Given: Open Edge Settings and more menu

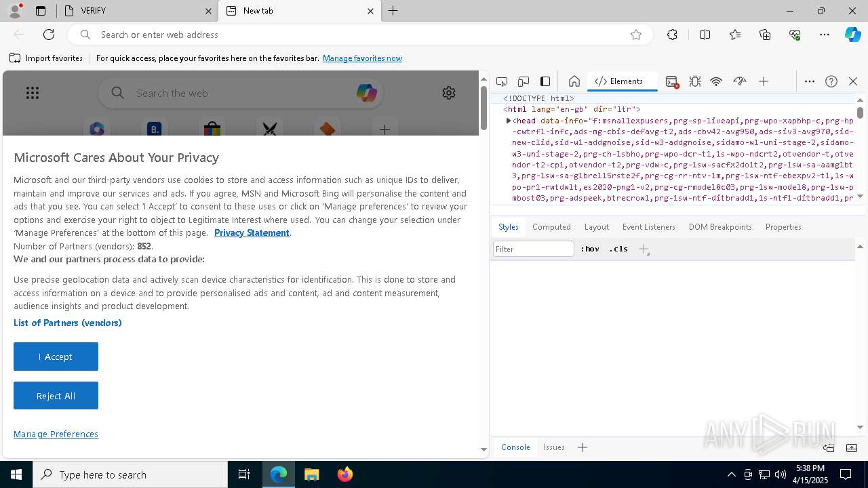Looking at the screenshot, I should (825, 35).
